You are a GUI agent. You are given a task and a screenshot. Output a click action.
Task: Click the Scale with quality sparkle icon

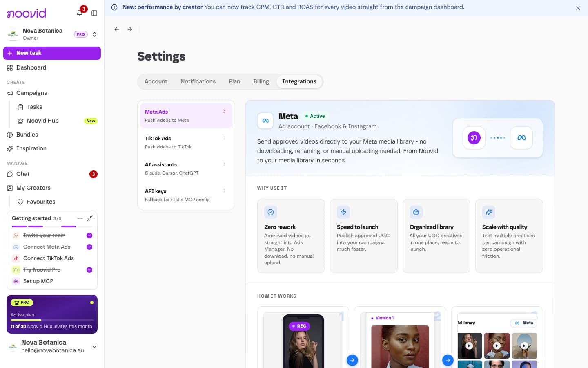pos(489,212)
